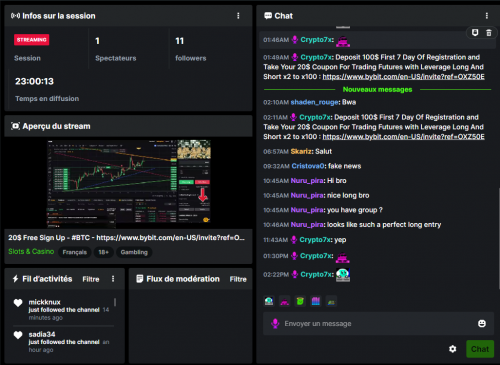500x365 pixels.
Task: Click the Spectateurs count
Action: [97, 41]
